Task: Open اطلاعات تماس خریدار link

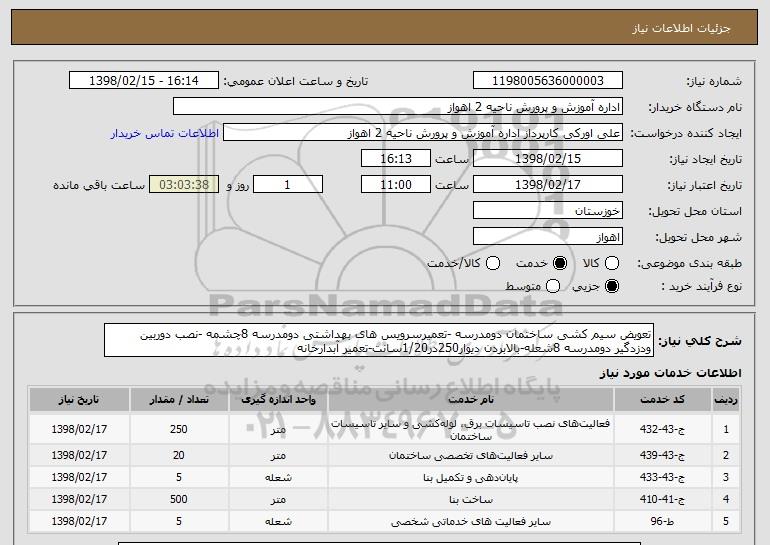Action: tap(165, 133)
